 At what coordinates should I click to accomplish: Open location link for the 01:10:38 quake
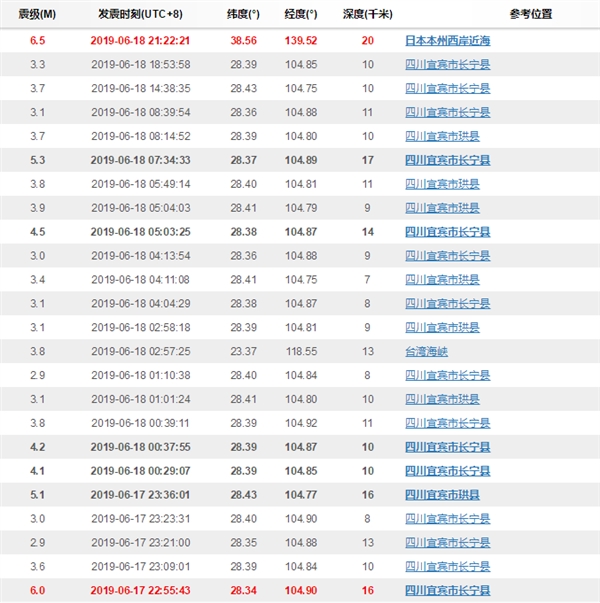coord(447,375)
